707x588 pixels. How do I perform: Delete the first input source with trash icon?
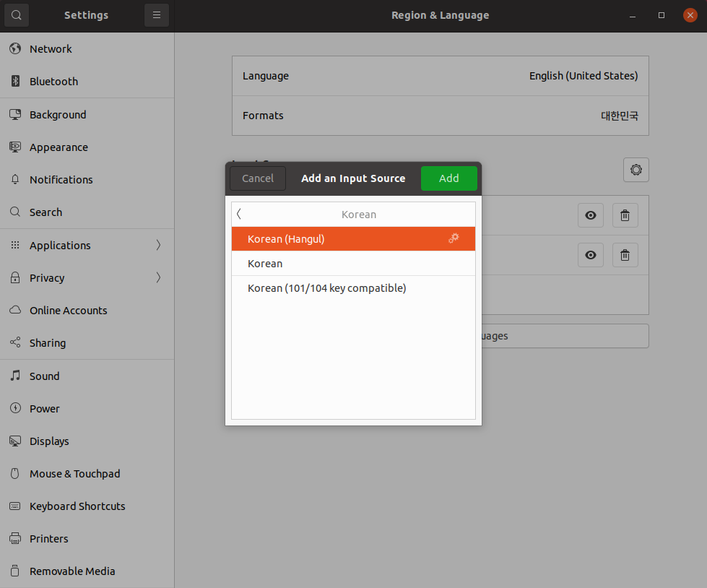(625, 215)
